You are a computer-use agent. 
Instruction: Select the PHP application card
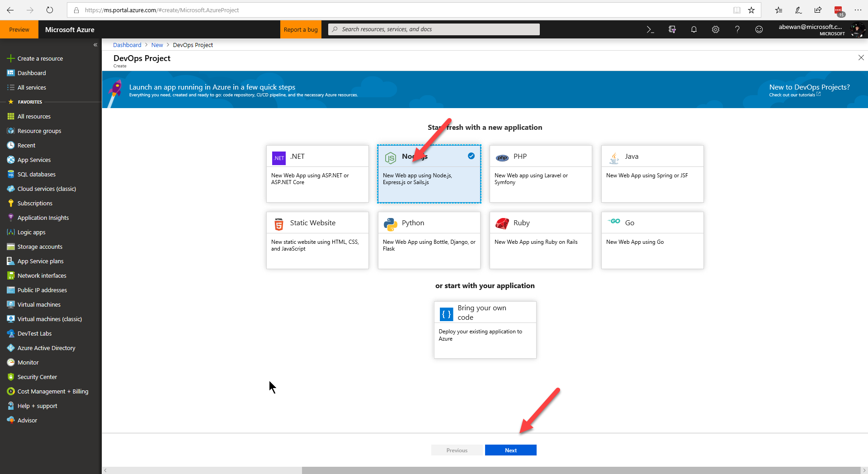coord(541,174)
